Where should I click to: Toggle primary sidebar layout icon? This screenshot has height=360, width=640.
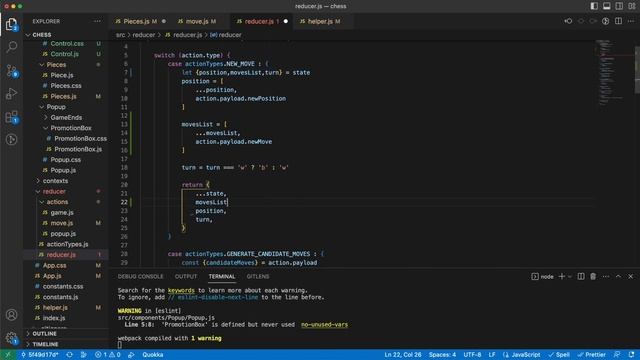(x=594, y=6)
